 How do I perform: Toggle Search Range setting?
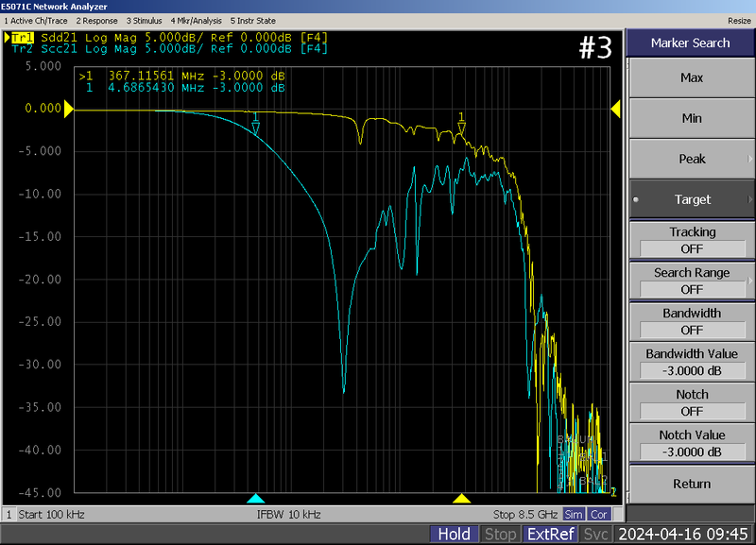click(x=690, y=280)
